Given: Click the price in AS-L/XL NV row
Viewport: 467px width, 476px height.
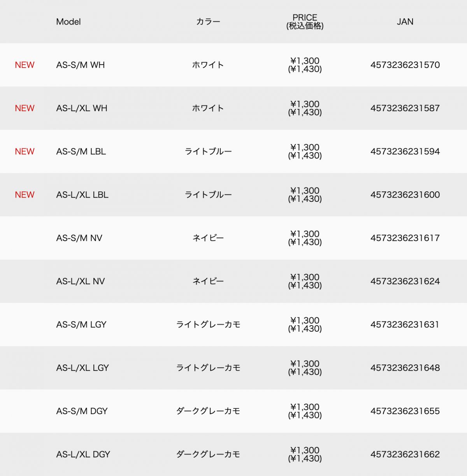Looking at the screenshot, I should [x=305, y=281].
